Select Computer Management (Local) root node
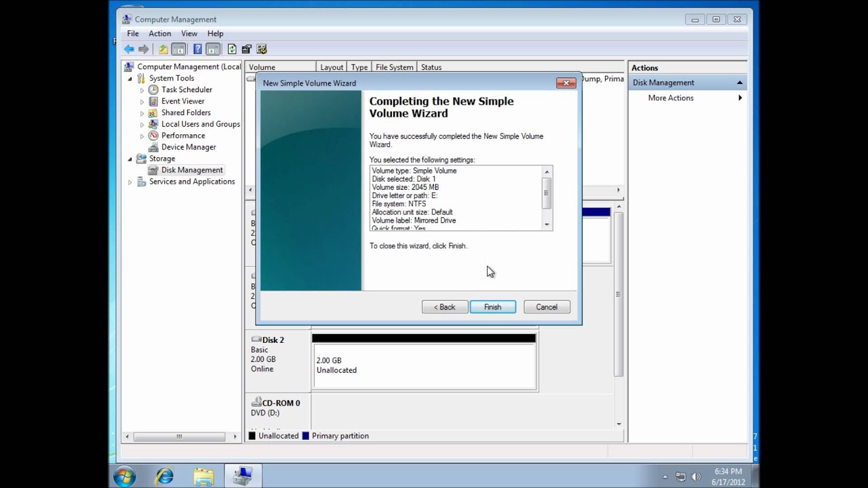This screenshot has height=488, width=868. point(189,66)
